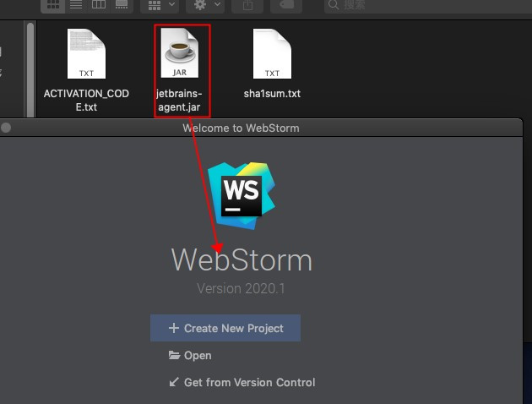The image size is (532, 404).
Task: Open Finder group-by arrangement dropdown
Action: (x=160, y=5)
